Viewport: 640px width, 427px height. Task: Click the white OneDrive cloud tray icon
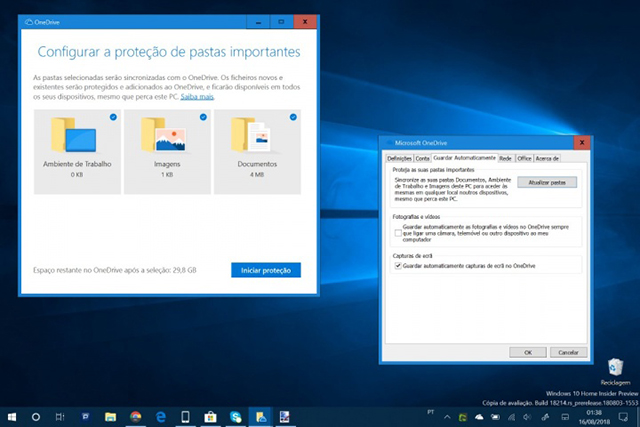[479, 417]
